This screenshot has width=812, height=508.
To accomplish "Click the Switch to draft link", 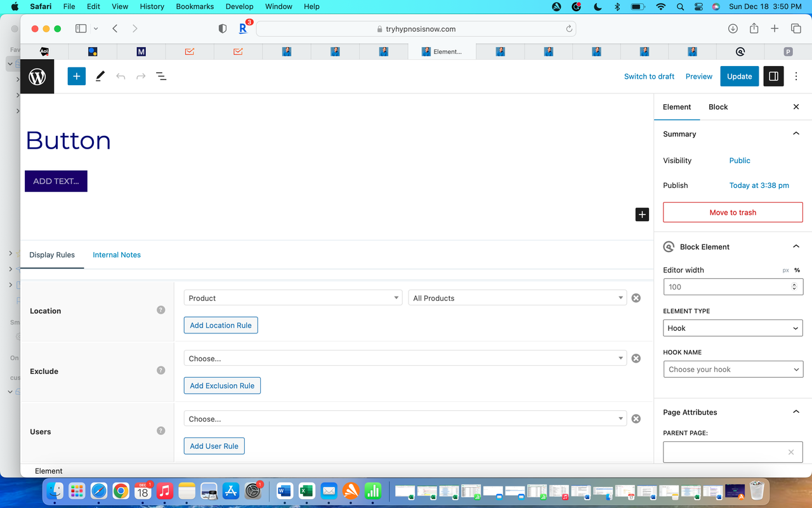I will 649,76.
